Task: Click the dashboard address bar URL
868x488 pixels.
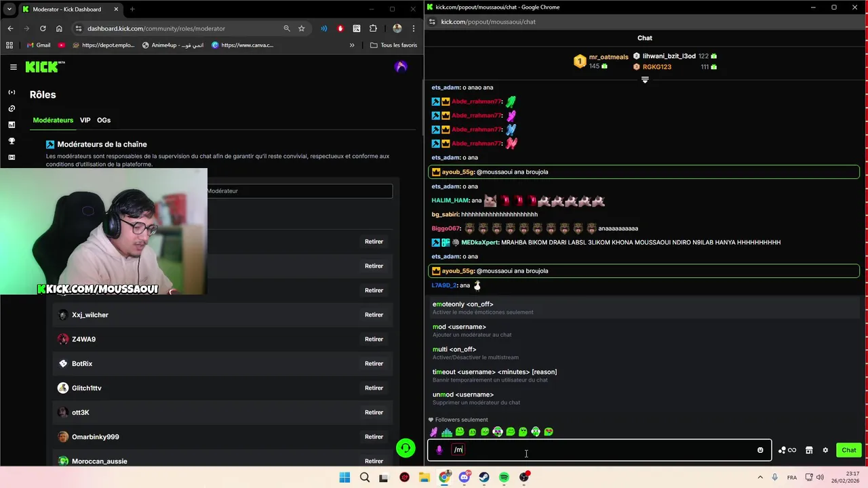Action: [156, 28]
